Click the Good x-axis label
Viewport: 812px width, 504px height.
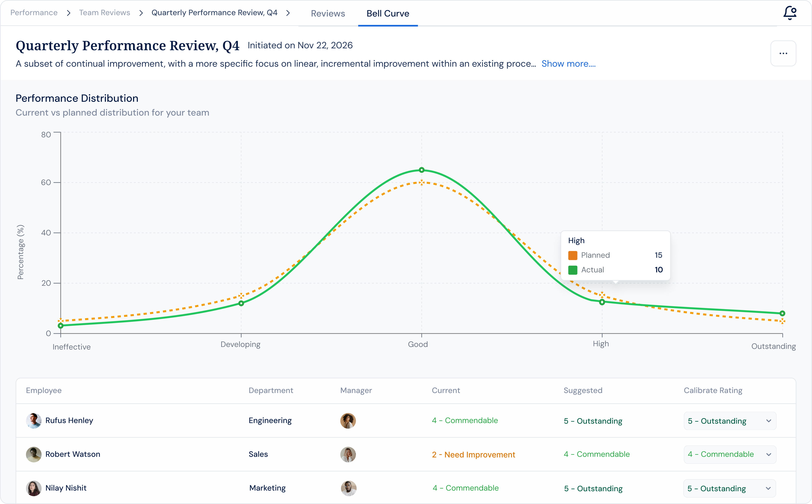[x=418, y=344]
